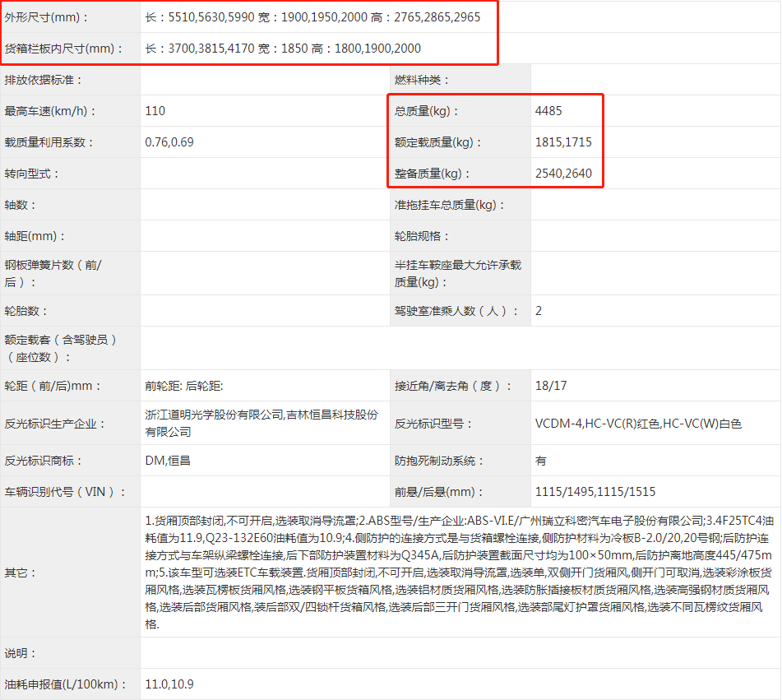Select the 接近角/离去角 value 18/17

pyautogui.click(x=551, y=386)
